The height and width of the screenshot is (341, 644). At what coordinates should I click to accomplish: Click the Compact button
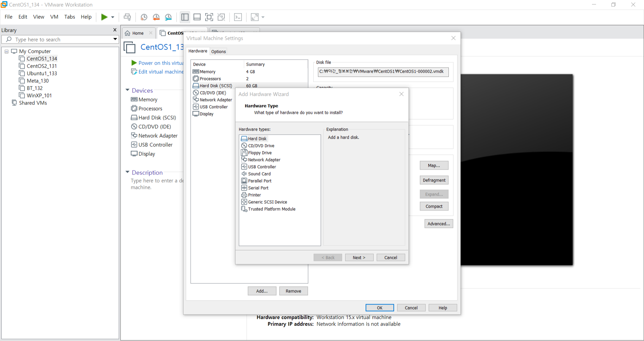click(434, 206)
